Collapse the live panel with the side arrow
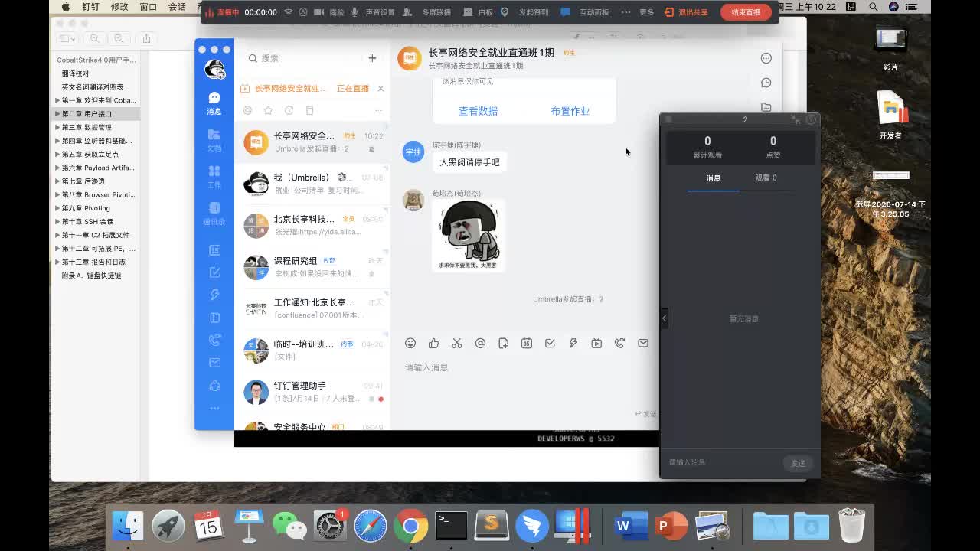Viewport: 980px width, 551px height. tap(664, 318)
